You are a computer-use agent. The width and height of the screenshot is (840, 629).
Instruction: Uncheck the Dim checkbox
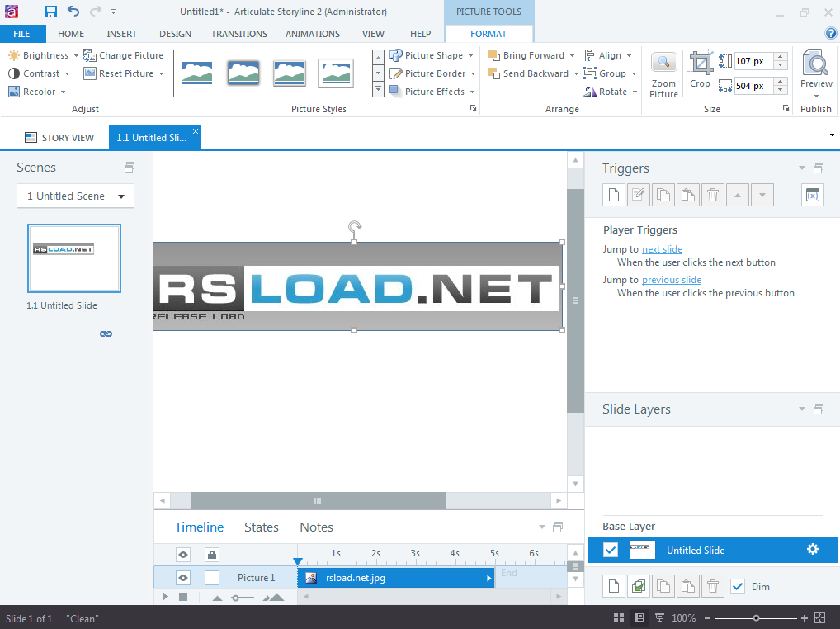coord(738,586)
